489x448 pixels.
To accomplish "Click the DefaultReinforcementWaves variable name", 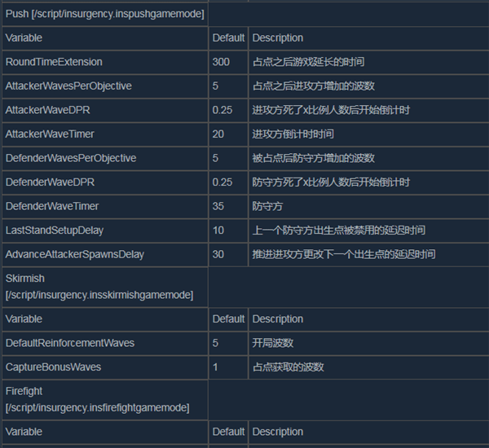I will [x=70, y=343].
